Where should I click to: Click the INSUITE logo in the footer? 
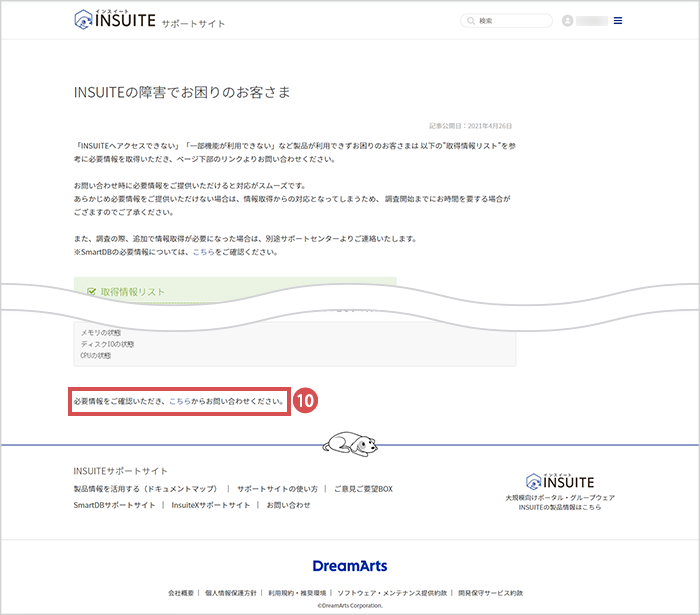pos(560,481)
